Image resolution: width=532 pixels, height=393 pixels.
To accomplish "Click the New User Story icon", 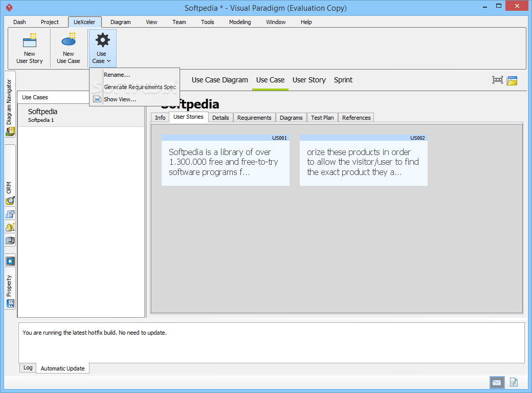I will pyautogui.click(x=30, y=49).
